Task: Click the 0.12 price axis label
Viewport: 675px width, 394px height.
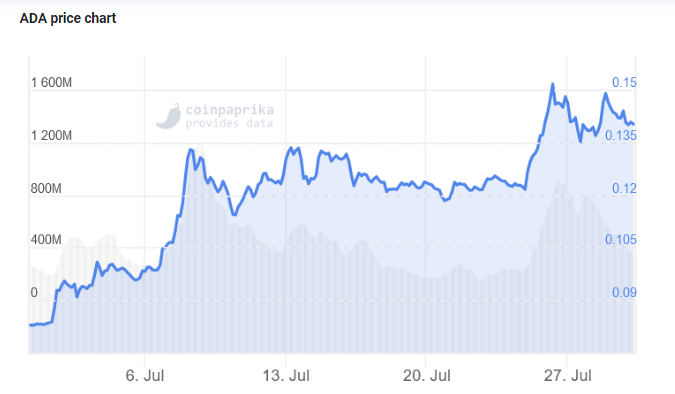Action: click(x=624, y=189)
